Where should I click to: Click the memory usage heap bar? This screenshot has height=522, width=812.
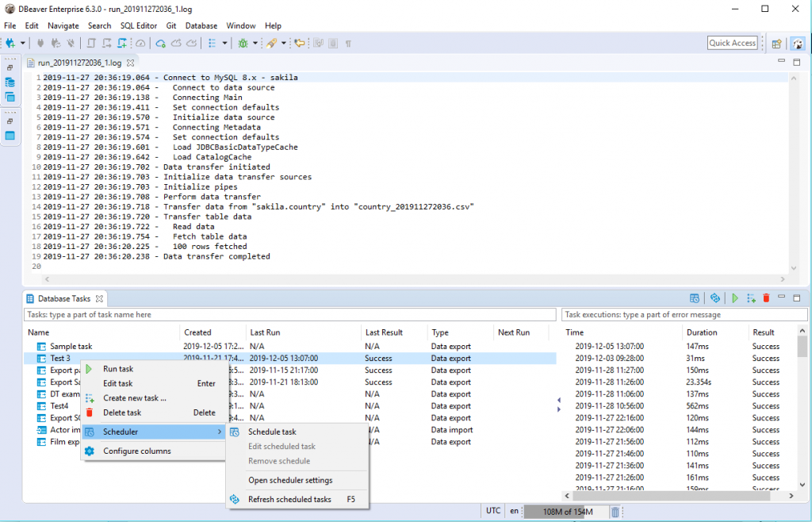[x=567, y=512]
